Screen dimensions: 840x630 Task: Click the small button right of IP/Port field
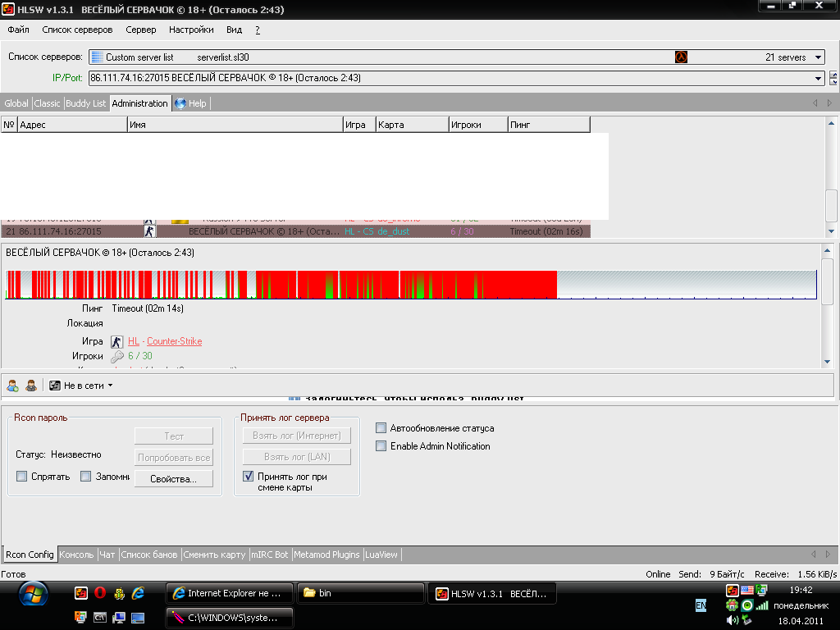coord(833,78)
